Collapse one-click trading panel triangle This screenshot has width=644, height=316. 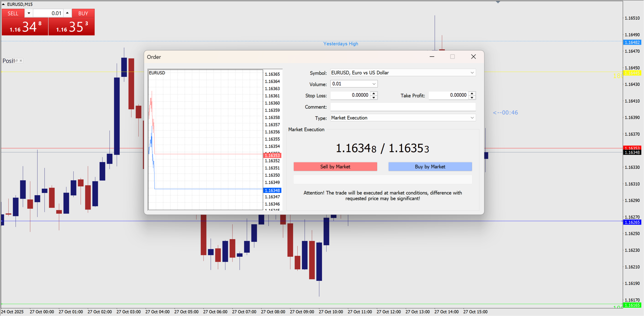[x=3, y=4]
